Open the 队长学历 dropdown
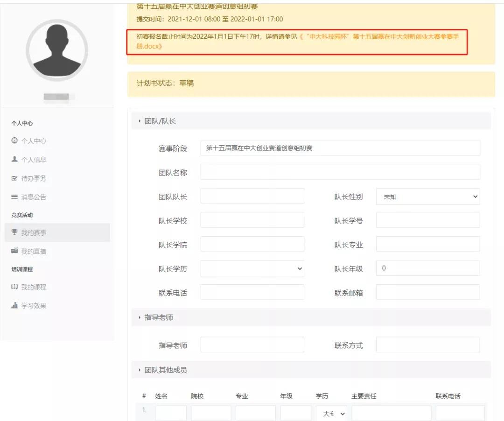Viewport: 504px width, 421px height. [252, 268]
